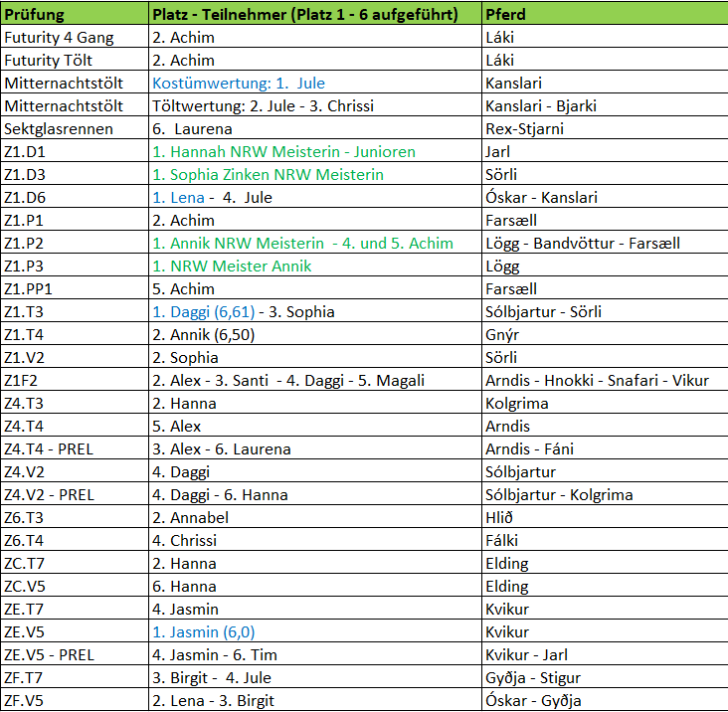Select '3. Alex - 6. Laurena' cell
Image resolution: width=728 pixels, height=712 pixels.
[x=315, y=447]
